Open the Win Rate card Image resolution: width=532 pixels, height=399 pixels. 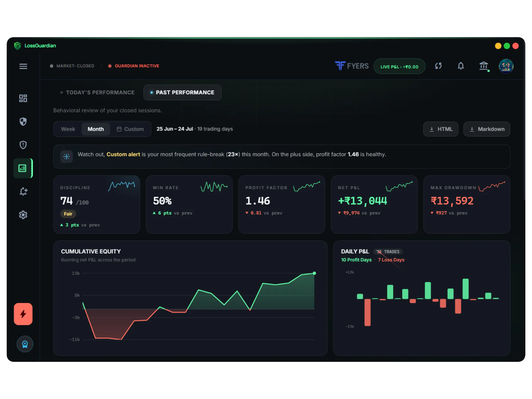pyautogui.click(x=189, y=204)
